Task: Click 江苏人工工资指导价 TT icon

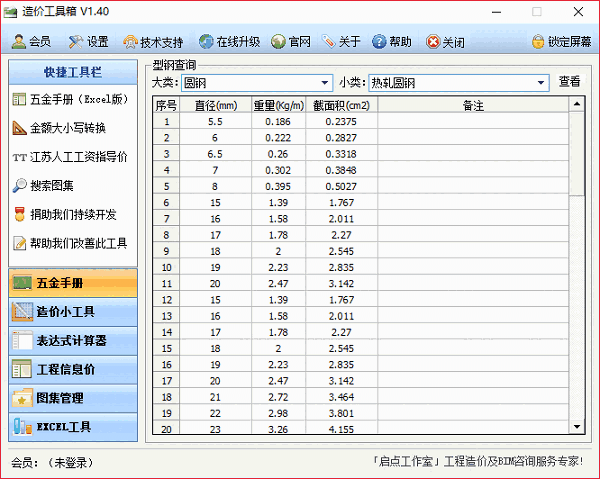Action: point(19,157)
